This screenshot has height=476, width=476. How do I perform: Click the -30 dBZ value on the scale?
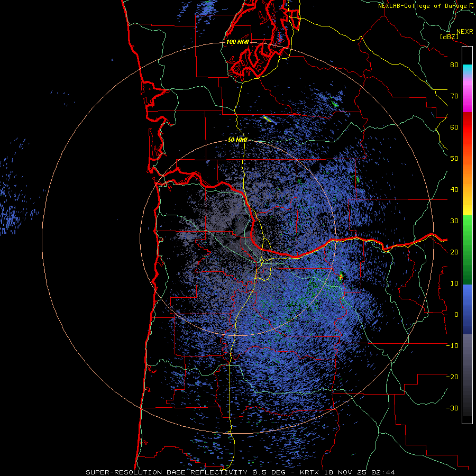tap(452, 408)
